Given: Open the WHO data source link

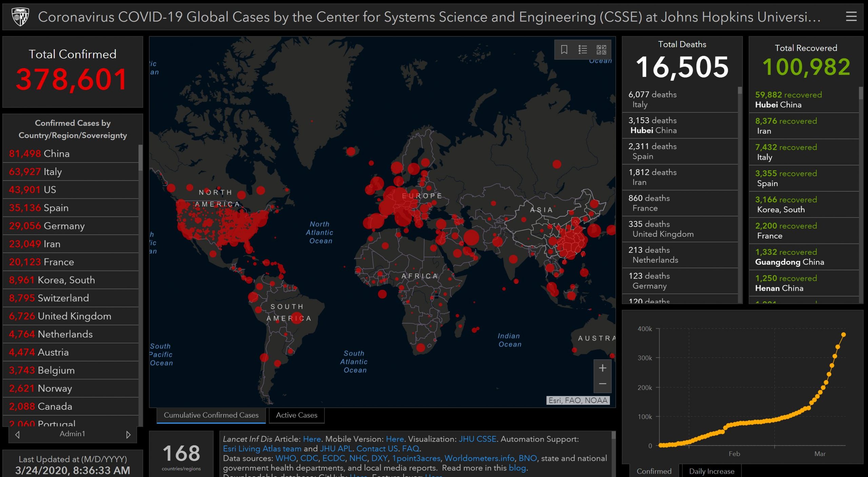Looking at the screenshot, I should pos(286,458).
